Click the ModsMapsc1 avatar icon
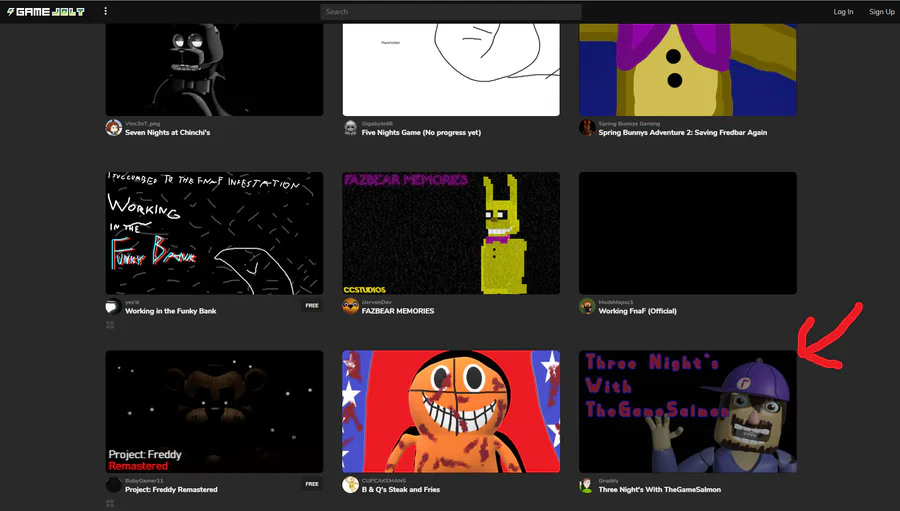The width and height of the screenshot is (900, 511). point(587,307)
